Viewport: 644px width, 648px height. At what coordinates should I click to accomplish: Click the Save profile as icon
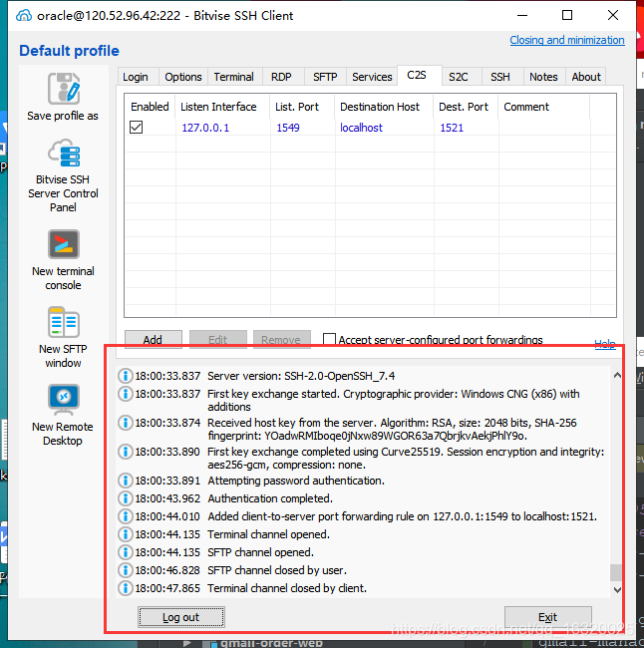(63, 89)
